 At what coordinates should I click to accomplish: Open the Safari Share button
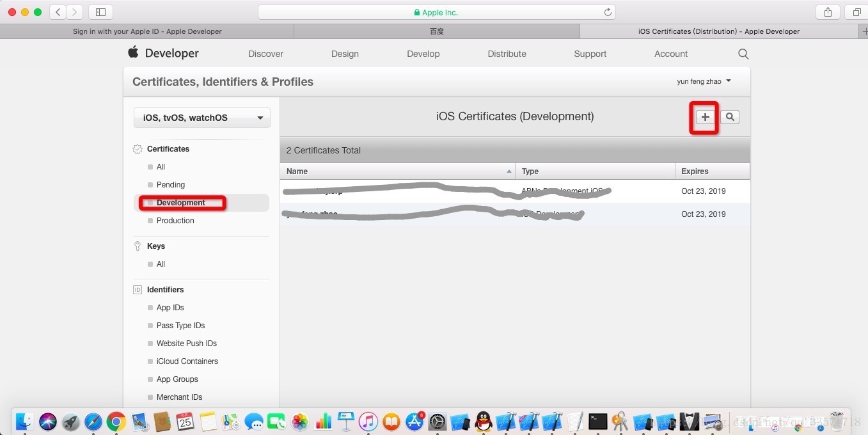pyautogui.click(x=828, y=12)
